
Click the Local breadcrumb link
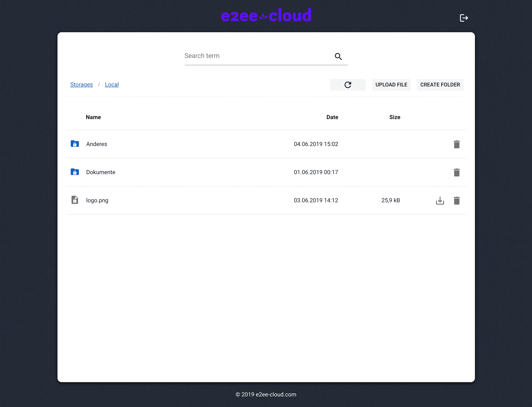pos(112,84)
